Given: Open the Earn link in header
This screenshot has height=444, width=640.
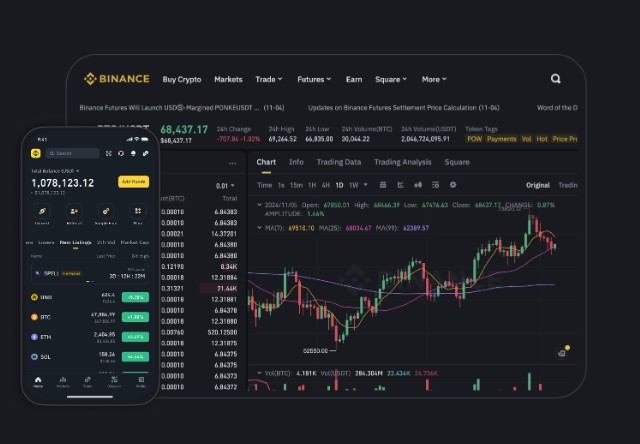Looking at the screenshot, I should (354, 79).
